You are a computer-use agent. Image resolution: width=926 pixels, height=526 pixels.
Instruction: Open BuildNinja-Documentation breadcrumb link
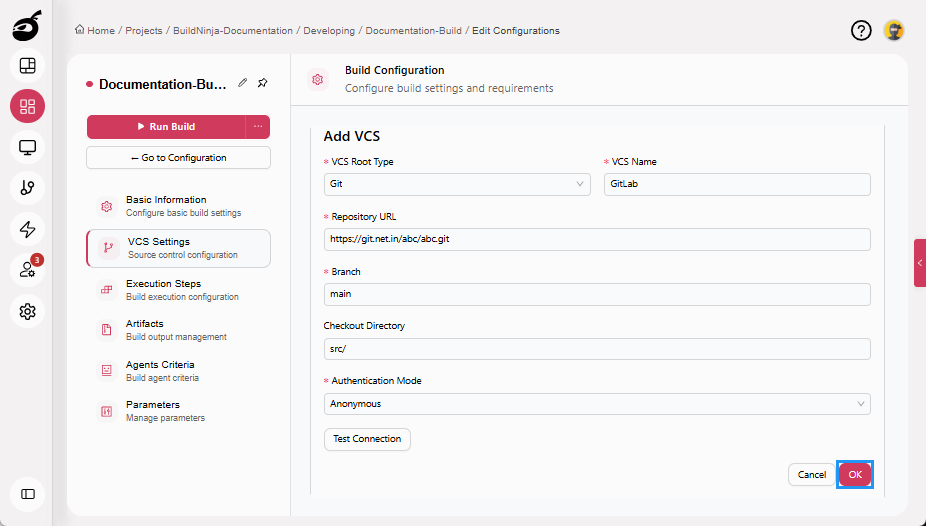coord(233,31)
